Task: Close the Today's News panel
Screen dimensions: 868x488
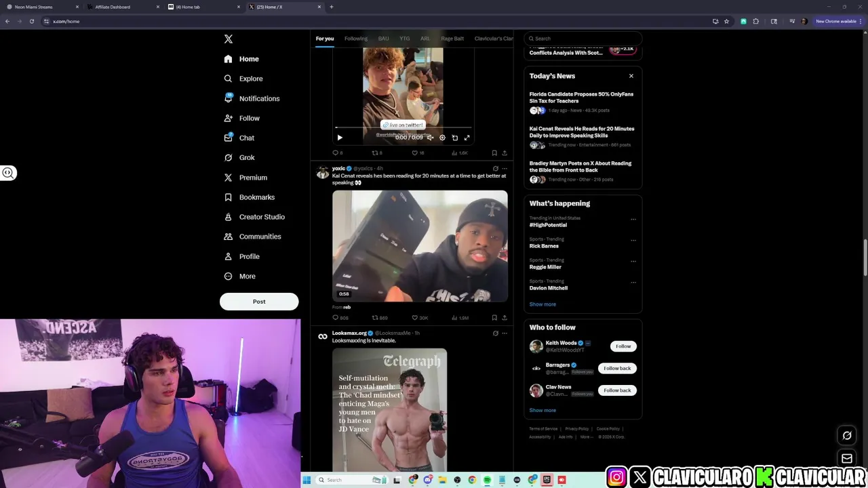Action: point(631,76)
